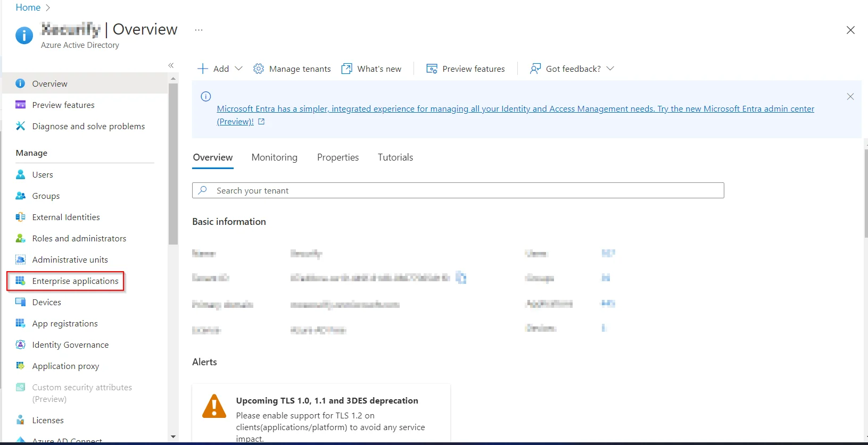The image size is (868, 445).
Task: Switch to the Monitoring tab
Action: point(274,157)
